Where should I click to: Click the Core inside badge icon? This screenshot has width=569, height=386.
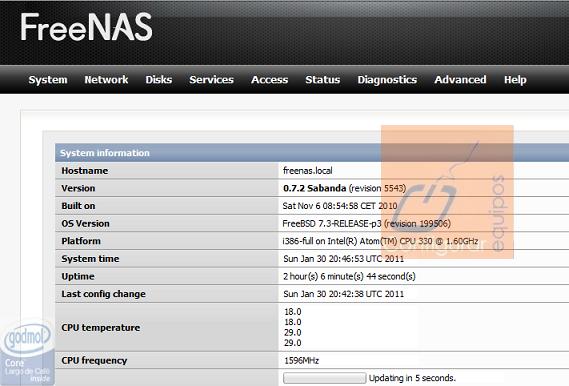pos(27,352)
